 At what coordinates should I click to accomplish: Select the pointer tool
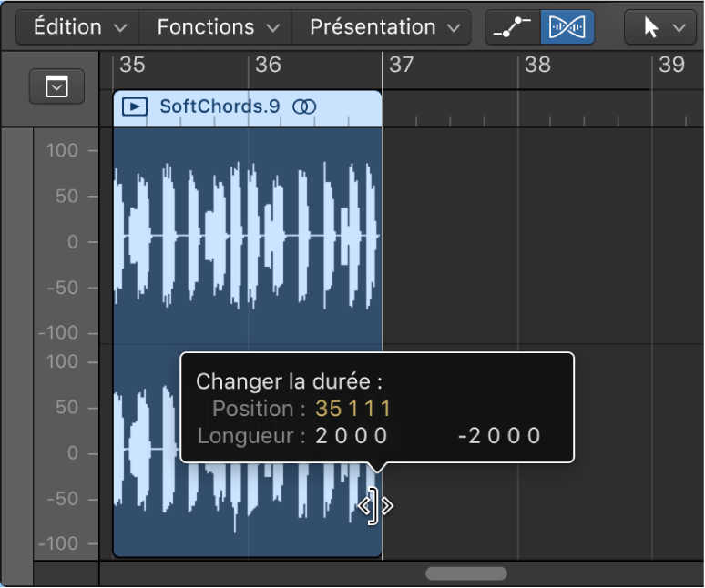point(650,27)
